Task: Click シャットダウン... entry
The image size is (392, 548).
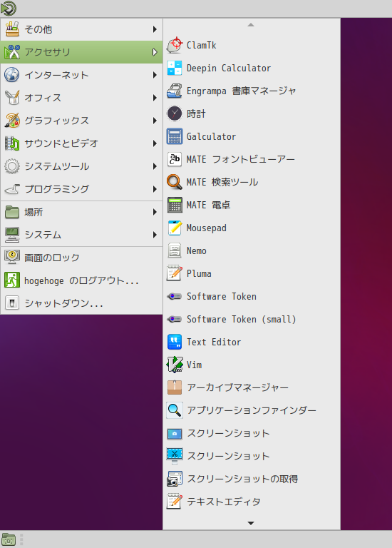Action: (x=82, y=303)
